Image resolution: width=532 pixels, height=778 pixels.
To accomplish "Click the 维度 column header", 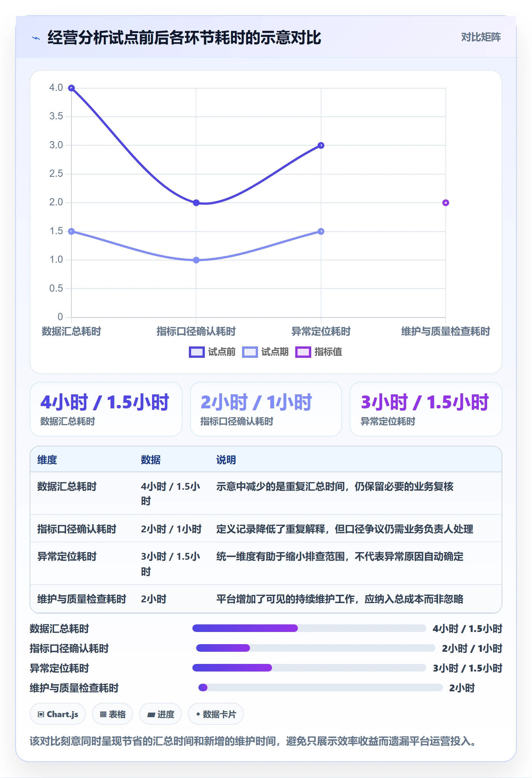I will (47, 460).
